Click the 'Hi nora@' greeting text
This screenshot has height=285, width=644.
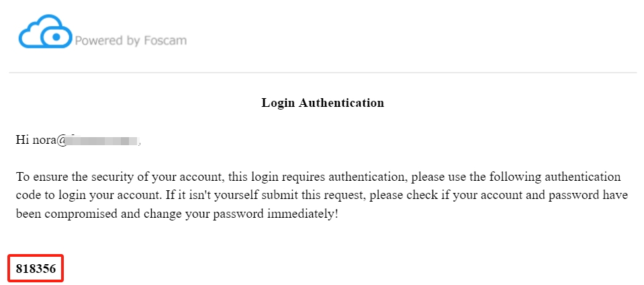click(x=41, y=140)
